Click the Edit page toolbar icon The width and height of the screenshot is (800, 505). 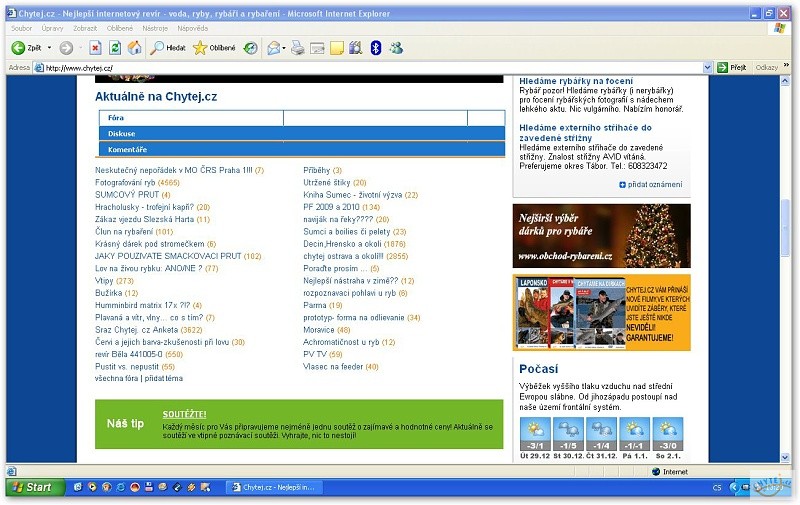click(x=317, y=48)
